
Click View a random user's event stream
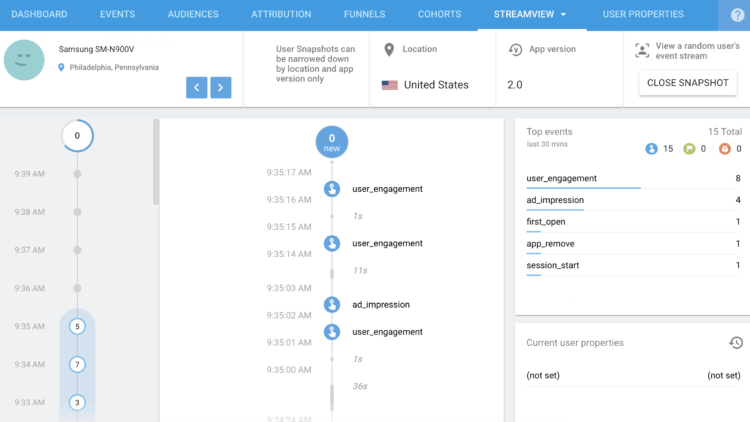point(697,51)
